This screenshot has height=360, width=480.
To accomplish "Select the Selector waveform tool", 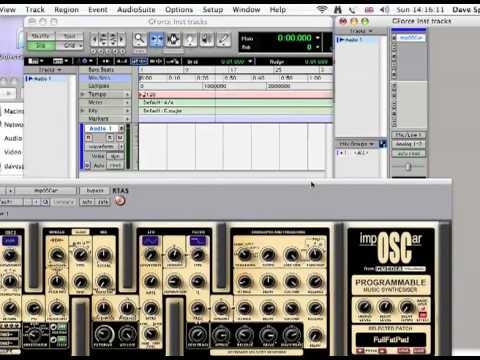I will [173, 39].
